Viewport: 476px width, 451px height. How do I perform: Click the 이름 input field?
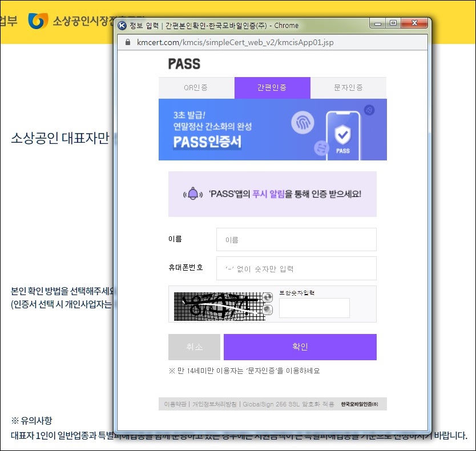point(296,240)
